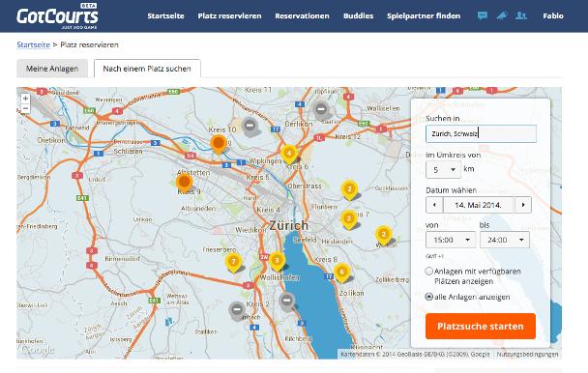This screenshot has width=588, height=373.
Task: Go to next date arrow
Action: [x=523, y=205]
